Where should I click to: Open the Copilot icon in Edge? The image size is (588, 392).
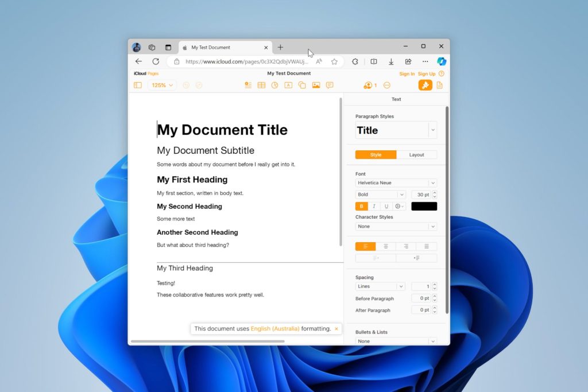442,61
